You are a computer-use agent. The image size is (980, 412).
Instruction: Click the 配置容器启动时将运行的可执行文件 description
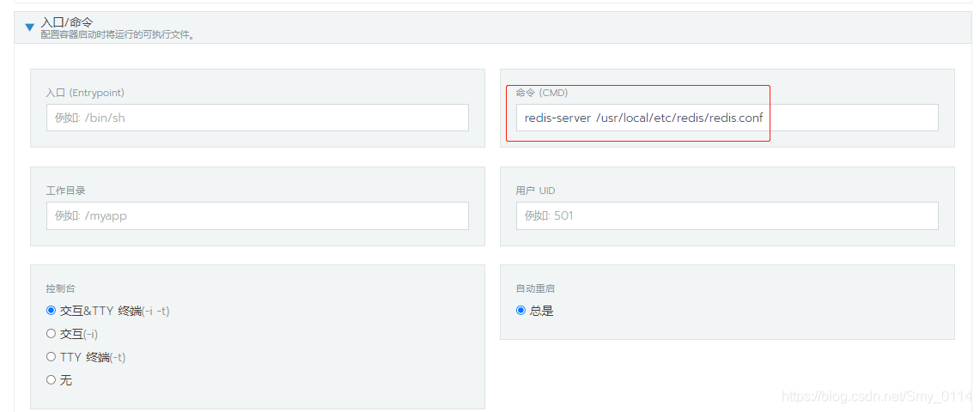pos(118,35)
